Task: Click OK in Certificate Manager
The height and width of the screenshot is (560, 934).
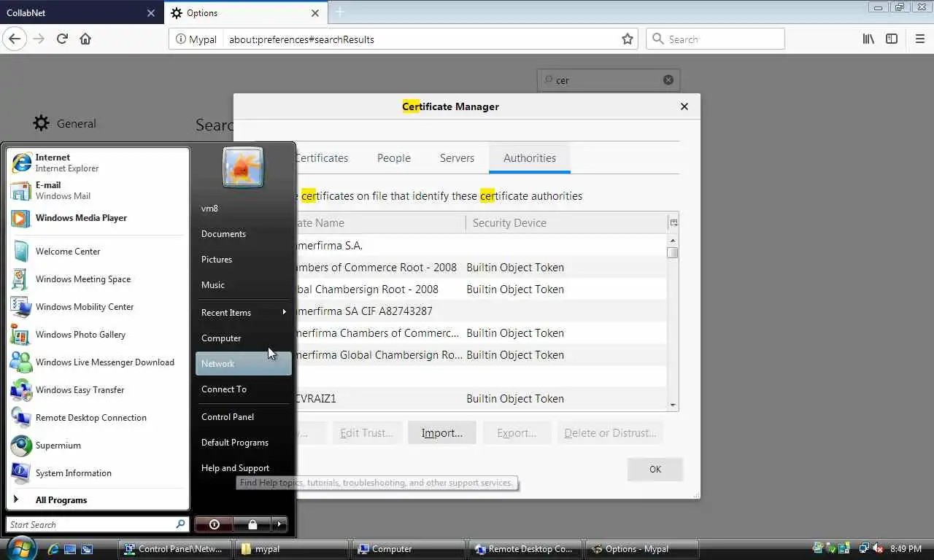Action: pyautogui.click(x=655, y=469)
